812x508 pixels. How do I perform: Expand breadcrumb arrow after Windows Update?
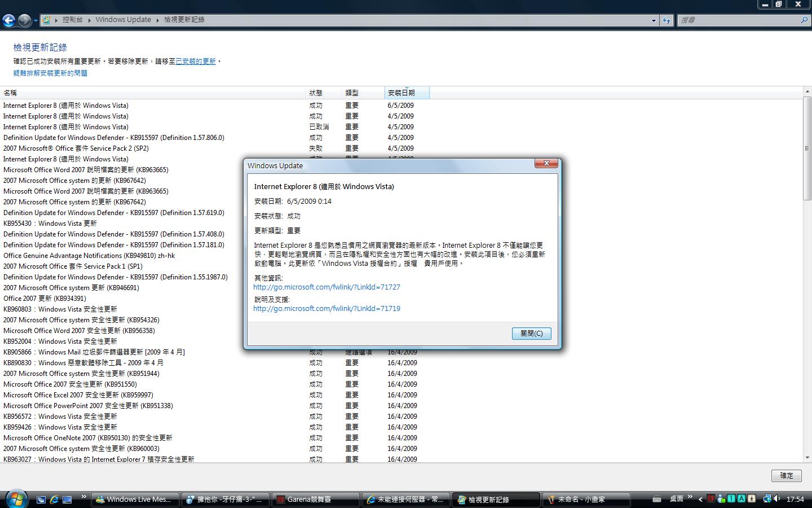[158, 20]
